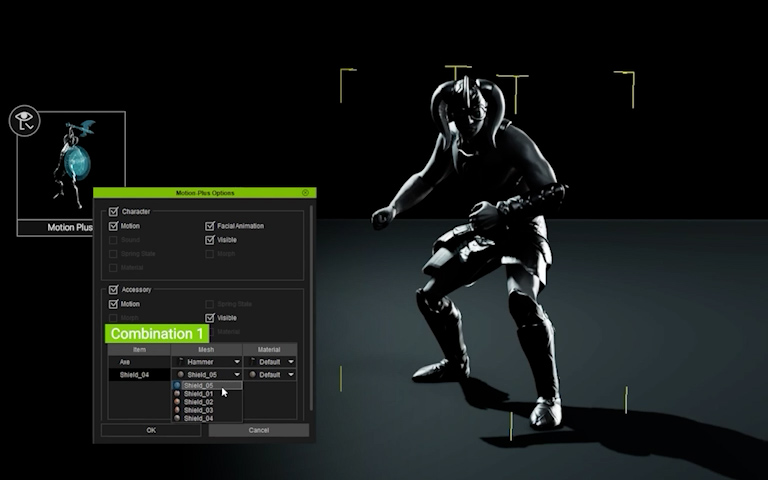Click the Hammer icon in Axe mesh row

[x=179, y=361]
